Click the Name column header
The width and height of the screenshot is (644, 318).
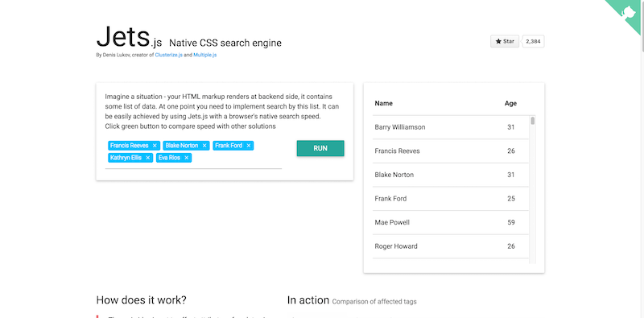[384, 104]
